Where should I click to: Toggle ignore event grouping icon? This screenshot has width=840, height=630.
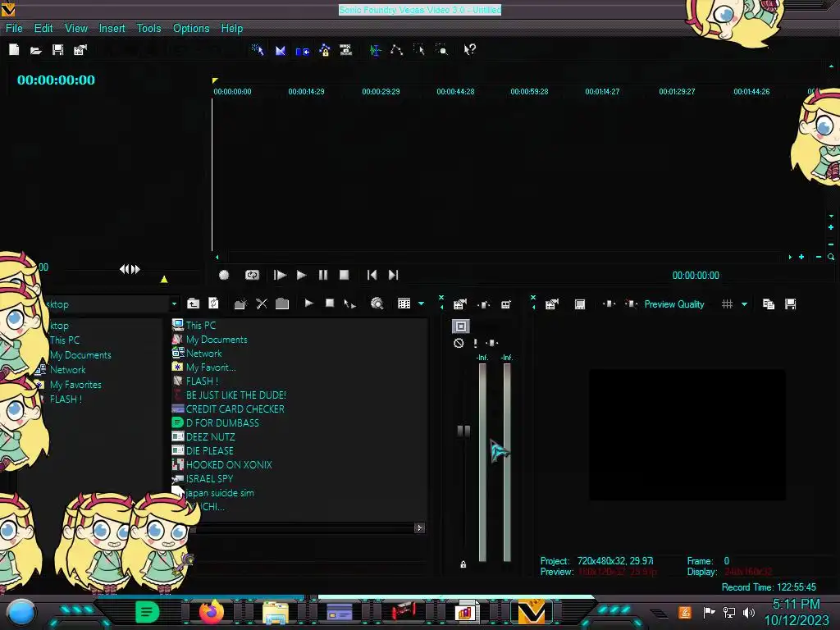click(x=346, y=50)
